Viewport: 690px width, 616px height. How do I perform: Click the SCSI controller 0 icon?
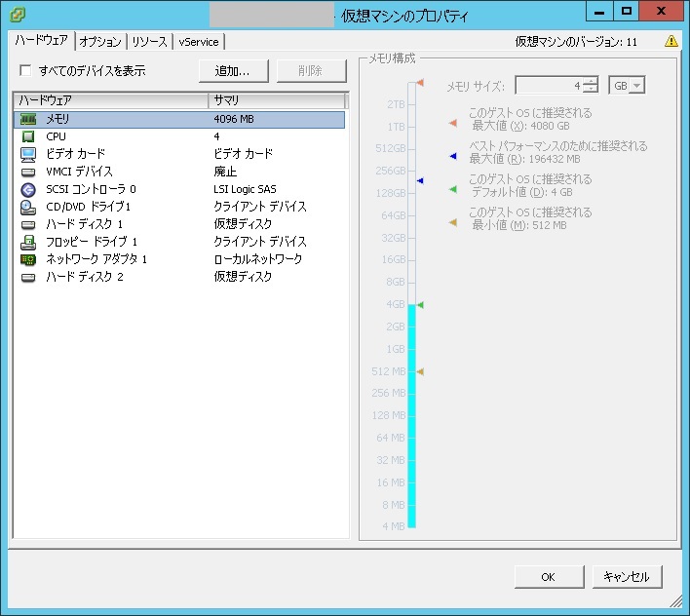pyautogui.click(x=28, y=189)
